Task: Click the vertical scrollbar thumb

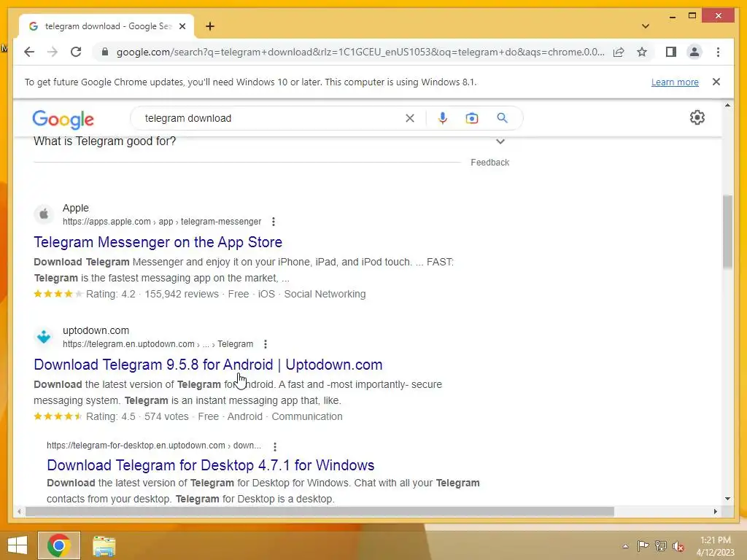Action: 727,232
